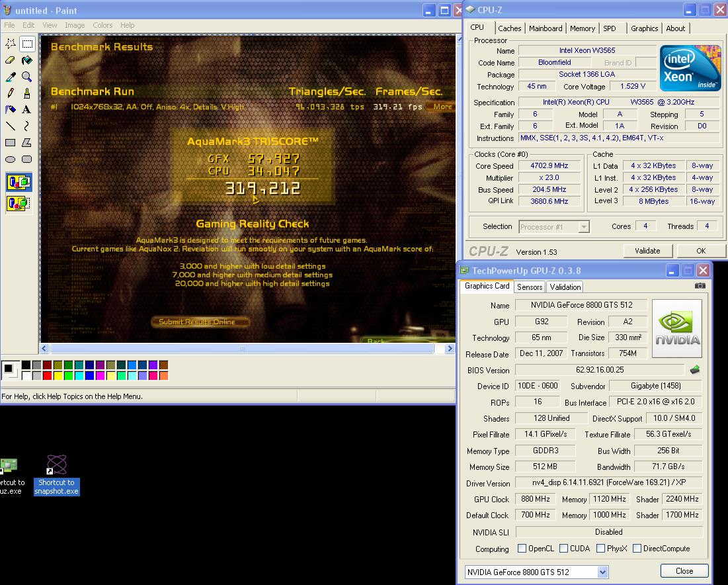Select the opaque selection mode option

tap(19, 182)
